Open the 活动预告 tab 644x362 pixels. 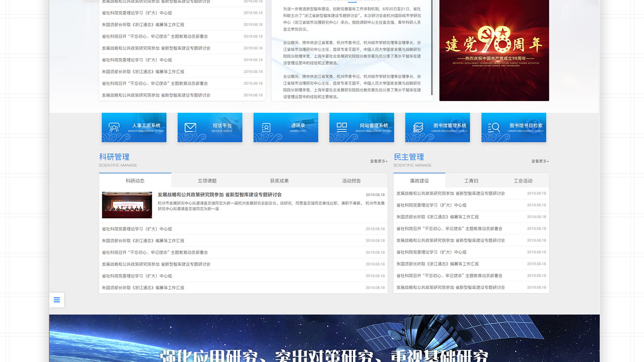[351, 181]
